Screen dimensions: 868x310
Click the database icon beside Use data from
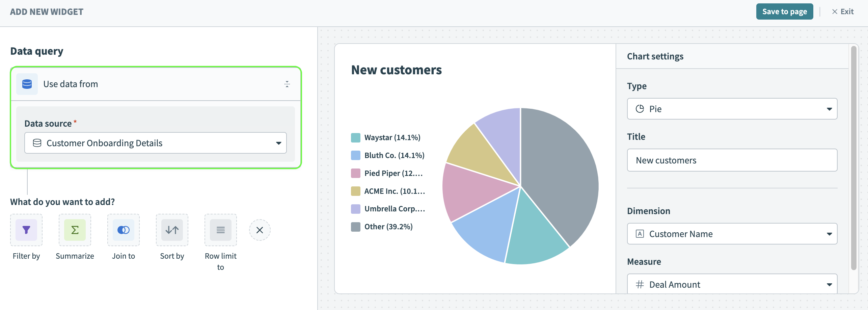click(x=27, y=84)
